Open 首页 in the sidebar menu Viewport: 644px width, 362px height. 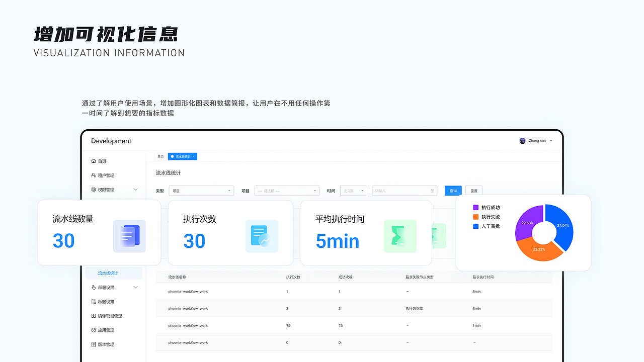coord(102,161)
